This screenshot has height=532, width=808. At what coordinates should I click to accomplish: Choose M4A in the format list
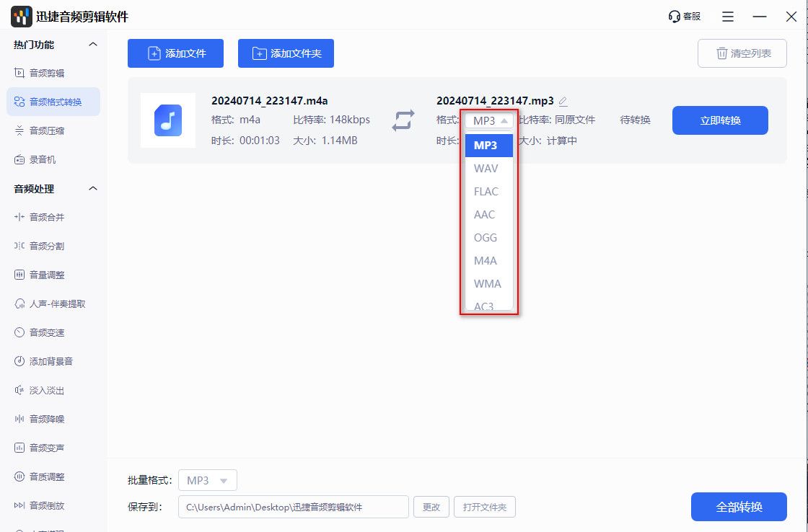489,260
